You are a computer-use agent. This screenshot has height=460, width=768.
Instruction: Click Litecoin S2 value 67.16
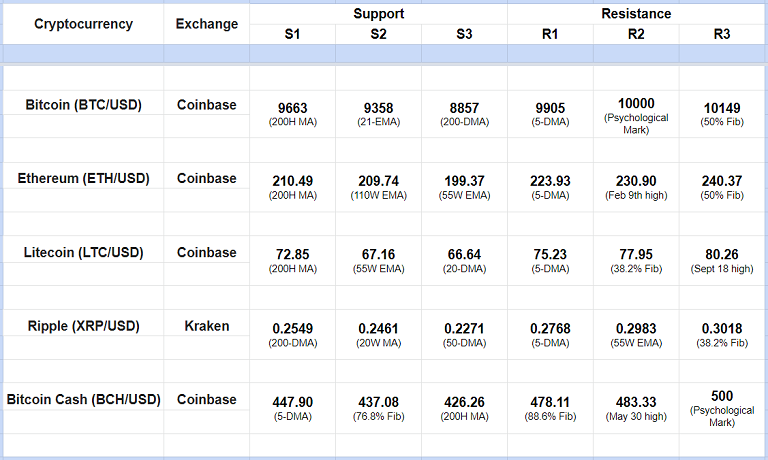[378, 255]
